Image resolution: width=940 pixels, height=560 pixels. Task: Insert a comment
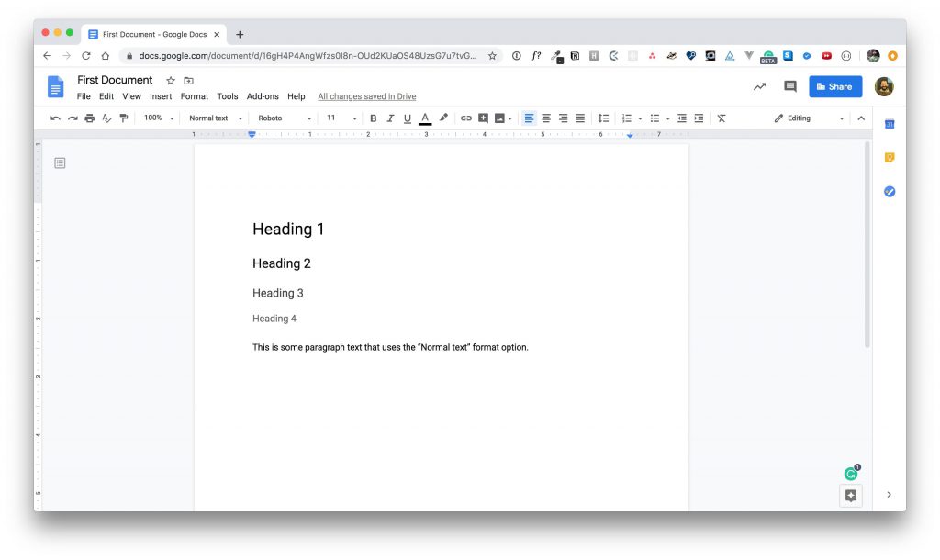[x=483, y=118]
